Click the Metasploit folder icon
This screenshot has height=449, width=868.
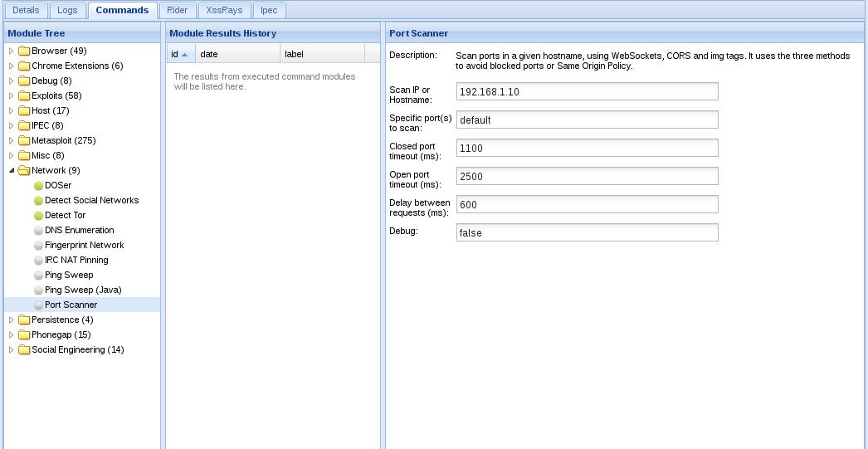pyautogui.click(x=24, y=140)
